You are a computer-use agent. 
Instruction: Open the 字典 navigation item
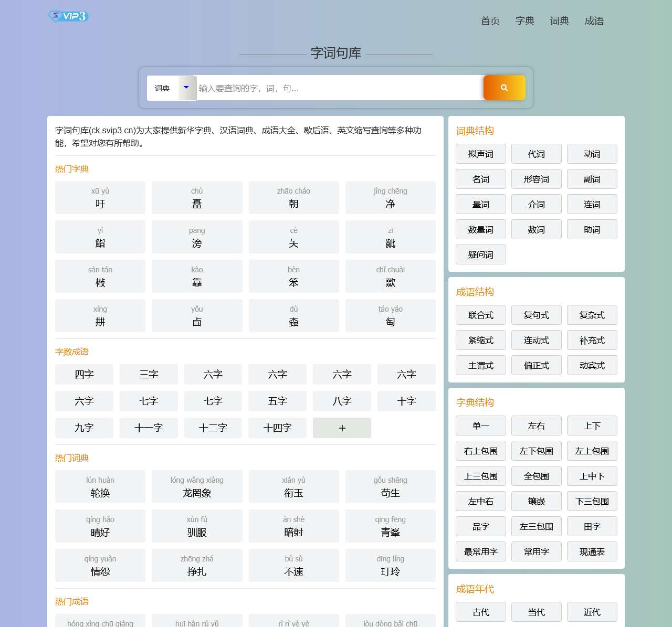524,21
